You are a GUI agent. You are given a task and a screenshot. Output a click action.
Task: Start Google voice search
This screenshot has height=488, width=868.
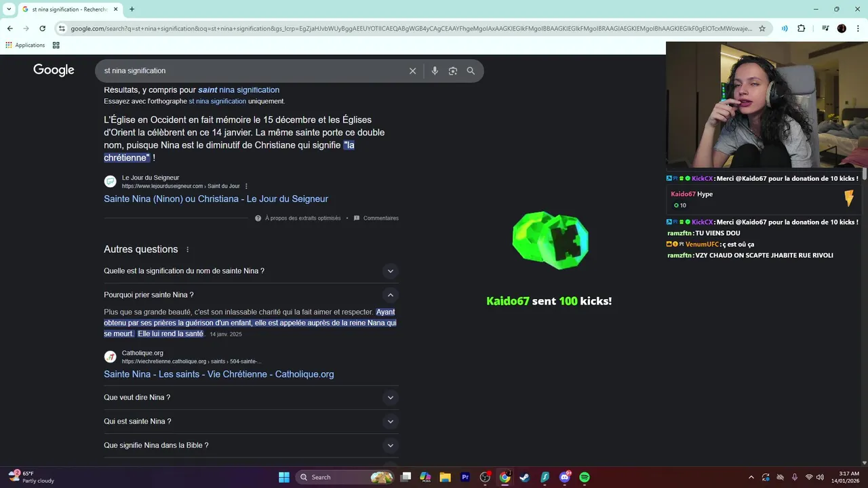coord(435,70)
